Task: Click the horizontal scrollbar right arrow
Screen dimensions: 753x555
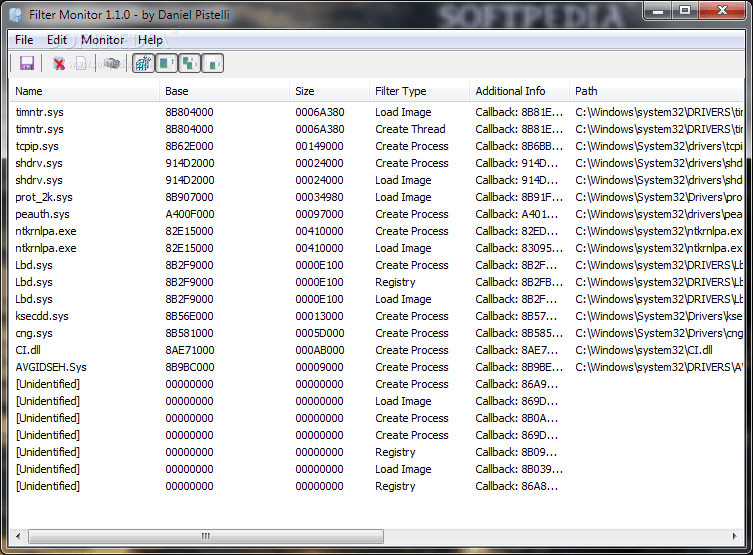Action: click(735, 536)
